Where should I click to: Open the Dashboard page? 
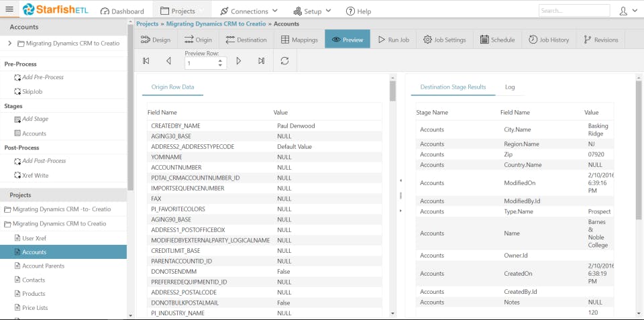click(x=122, y=11)
